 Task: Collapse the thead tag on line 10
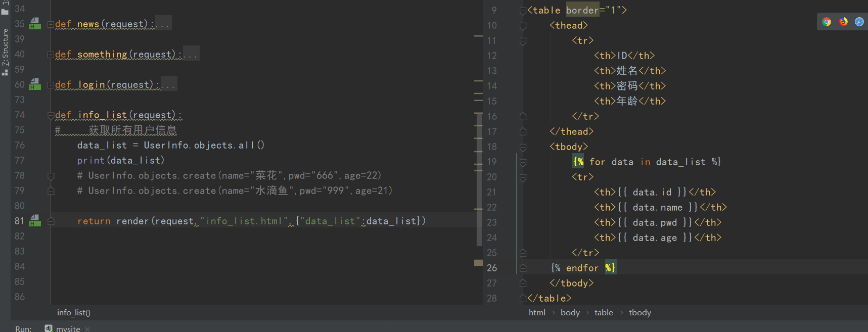pyautogui.click(x=523, y=26)
